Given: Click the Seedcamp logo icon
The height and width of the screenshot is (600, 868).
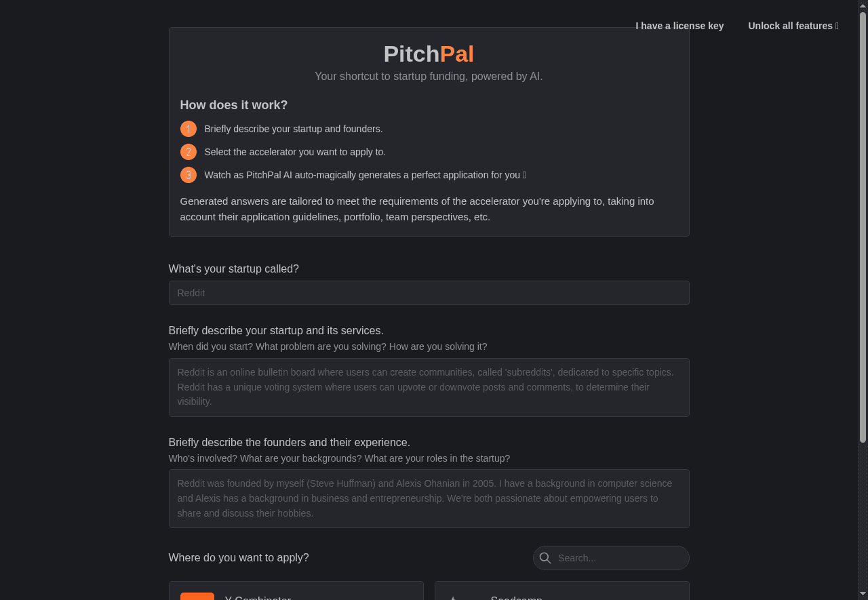Looking at the screenshot, I should pos(453,597).
